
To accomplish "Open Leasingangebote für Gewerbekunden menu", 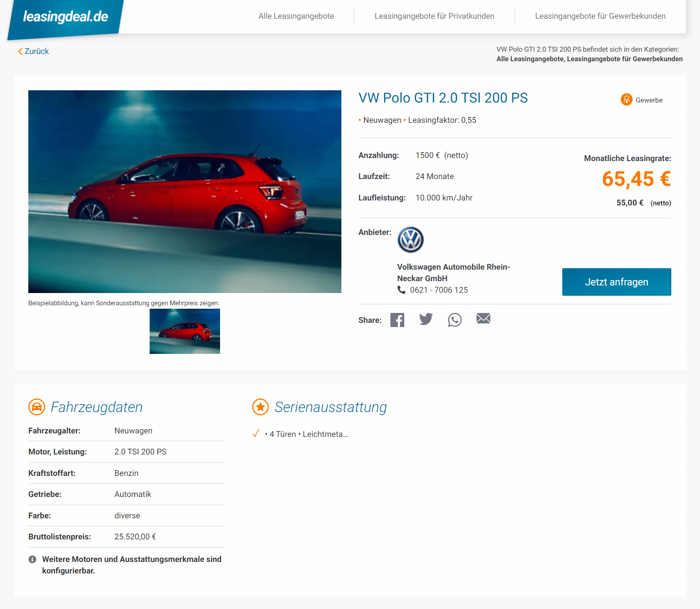I will point(600,16).
